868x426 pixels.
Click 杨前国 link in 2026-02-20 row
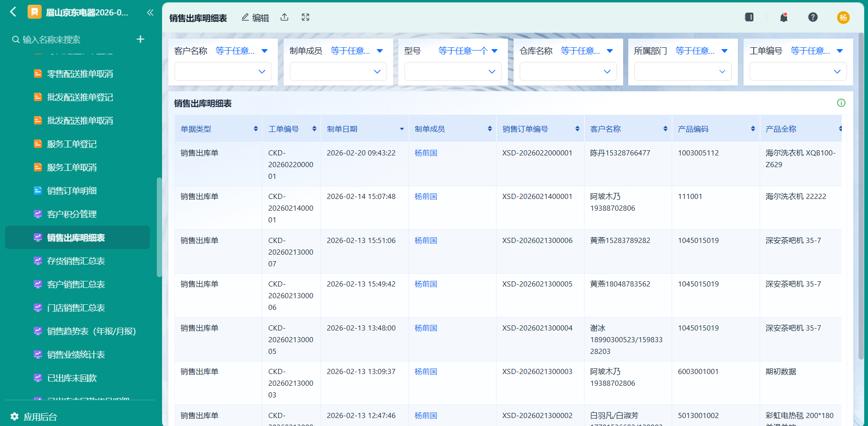[426, 153]
